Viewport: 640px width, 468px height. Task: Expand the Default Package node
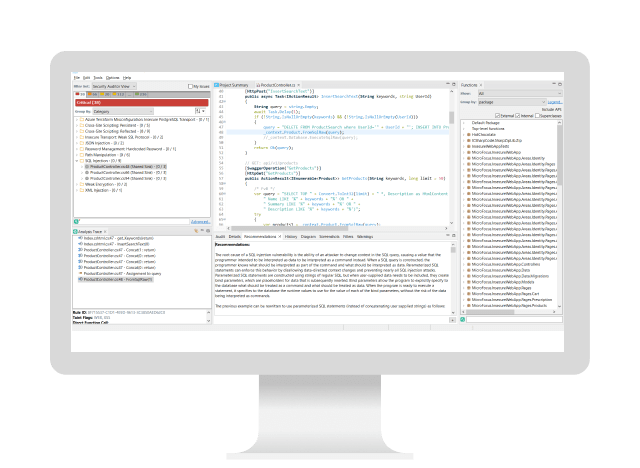(x=464, y=123)
